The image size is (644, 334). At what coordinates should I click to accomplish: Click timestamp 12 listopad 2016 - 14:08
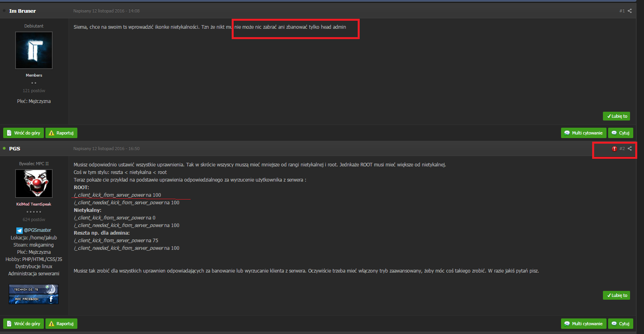pyautogui.click(x=106, y=11)
